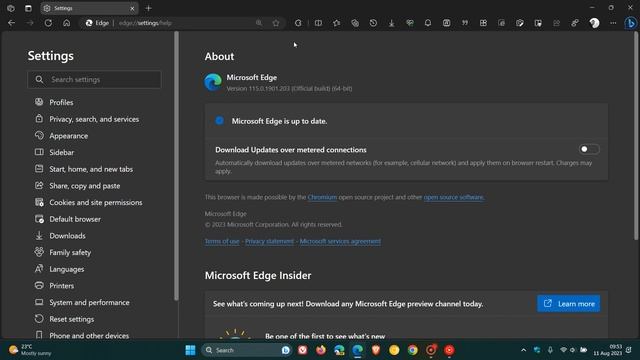Open the Settings and more ellipsis menu
Image resolution: width=640 pixels, height=360 pixels.
tap(613, 23)
